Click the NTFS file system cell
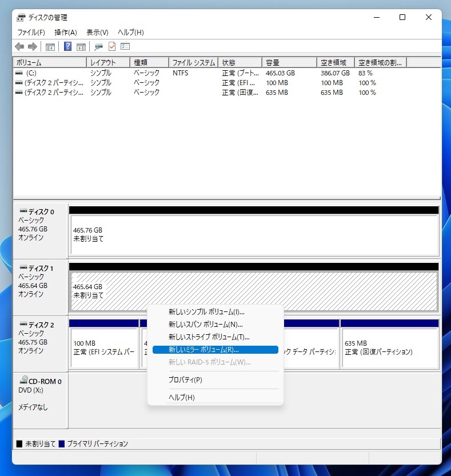 tap(181, 73)
